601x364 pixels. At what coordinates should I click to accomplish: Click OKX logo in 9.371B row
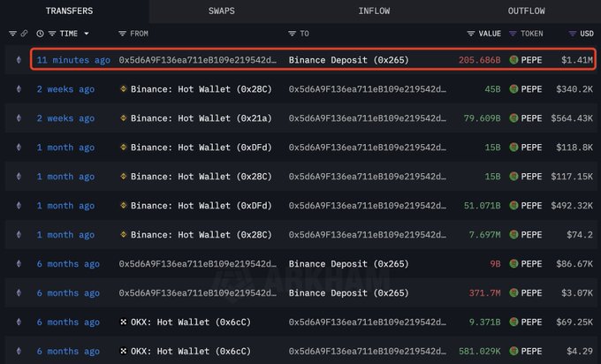click(123, 322)
